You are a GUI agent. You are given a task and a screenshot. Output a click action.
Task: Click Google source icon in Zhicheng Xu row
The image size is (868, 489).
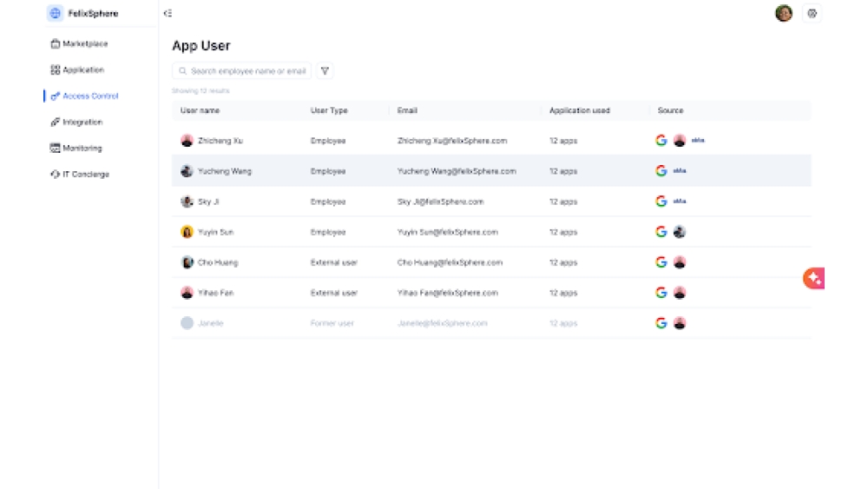coord(661,141)
